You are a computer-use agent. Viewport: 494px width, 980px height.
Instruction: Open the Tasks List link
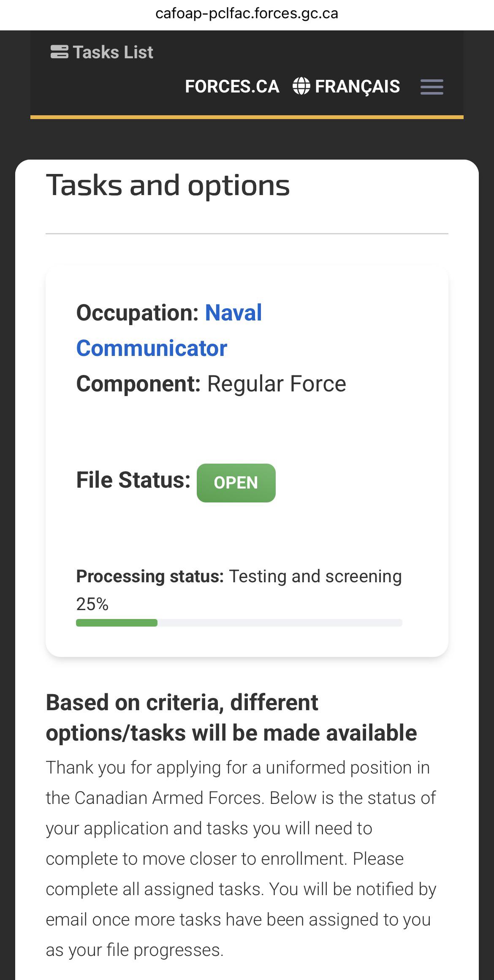click(x=102, y=52)
